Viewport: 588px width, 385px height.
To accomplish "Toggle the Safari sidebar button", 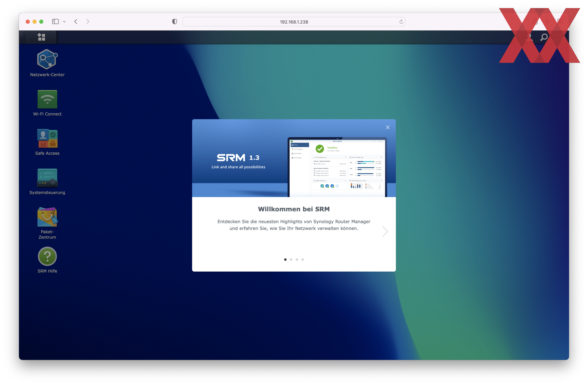I will (55, 21).
